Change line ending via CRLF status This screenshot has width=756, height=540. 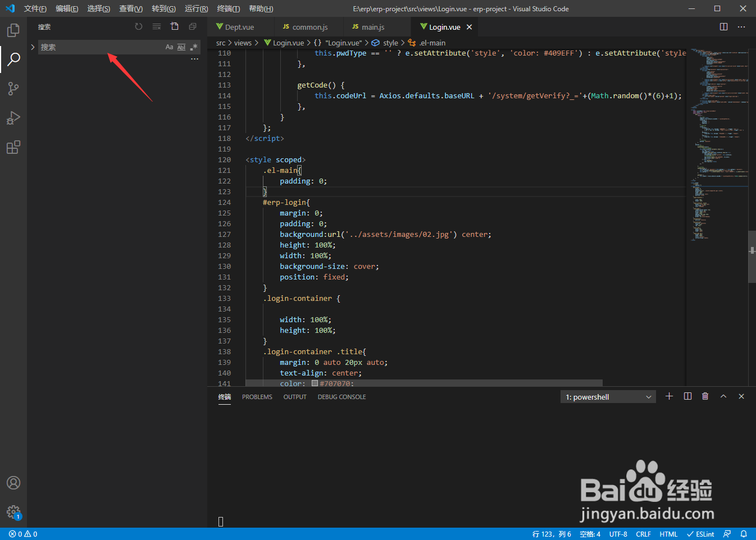click(x=643, y=534)
